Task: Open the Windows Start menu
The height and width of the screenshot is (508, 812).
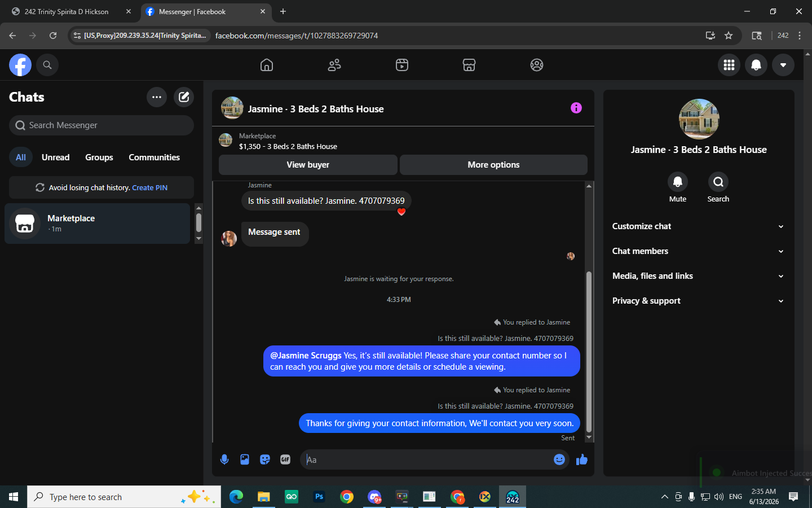Action: pyautogui.click(x=14, y=497)
